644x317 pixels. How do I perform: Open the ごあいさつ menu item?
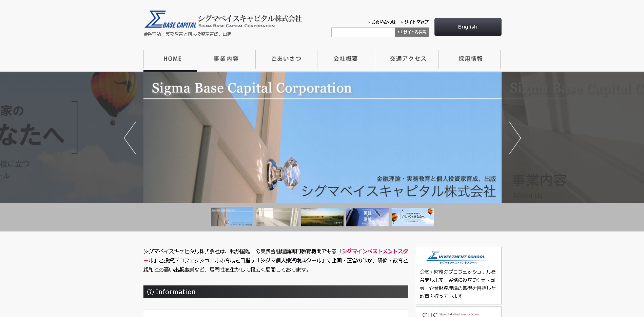point(286,59)
